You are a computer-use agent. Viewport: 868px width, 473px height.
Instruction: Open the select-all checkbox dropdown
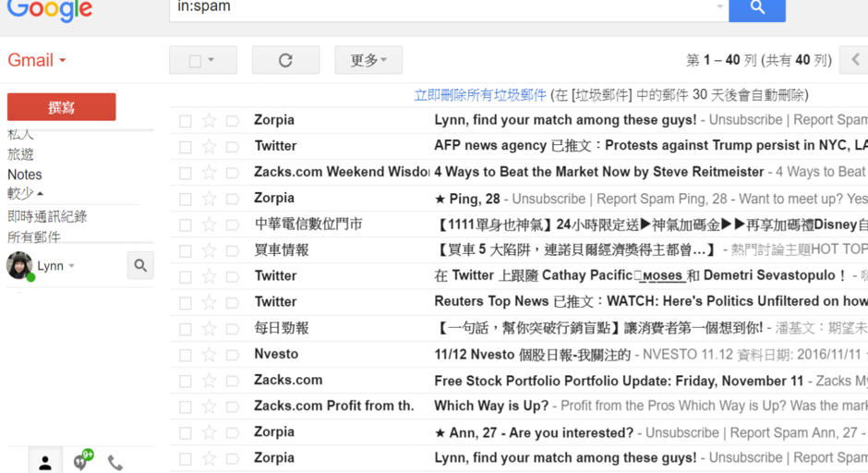click(x=211, y=60)
